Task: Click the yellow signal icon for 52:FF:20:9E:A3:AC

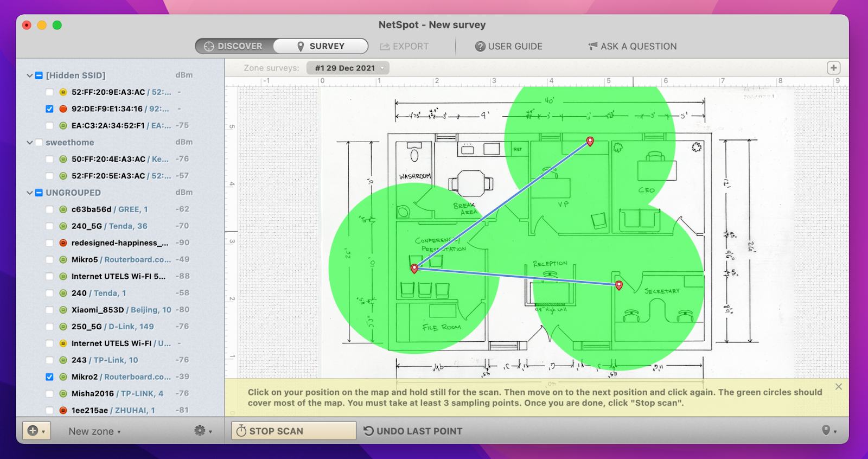Action: click(x=63, y=92)
